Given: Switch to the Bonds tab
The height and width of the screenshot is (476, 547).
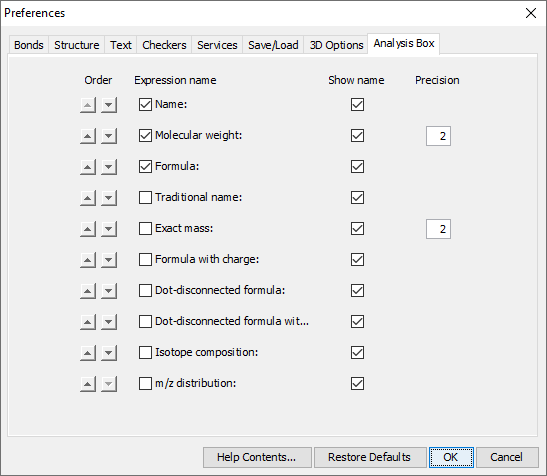Looking at the screenshot, I should 29,45.
